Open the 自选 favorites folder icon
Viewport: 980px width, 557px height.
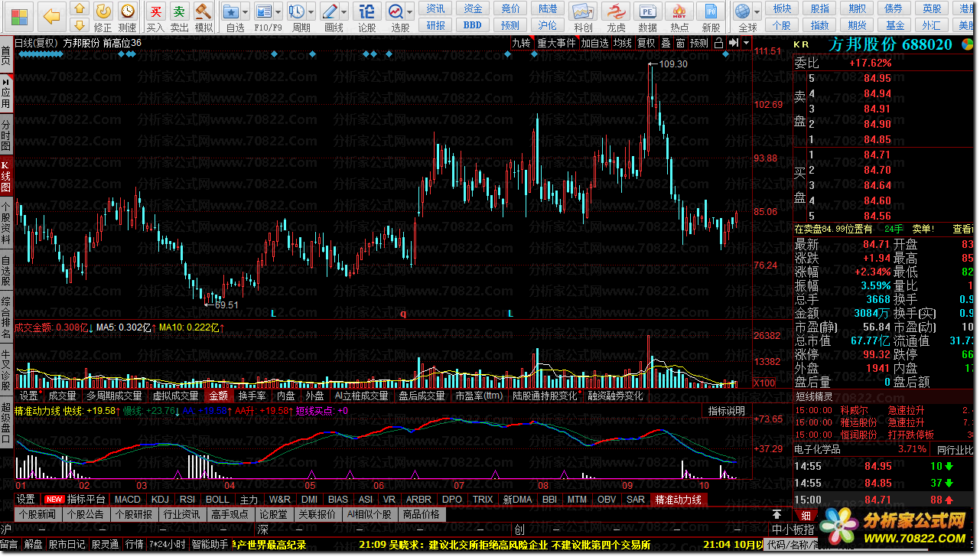230,11
